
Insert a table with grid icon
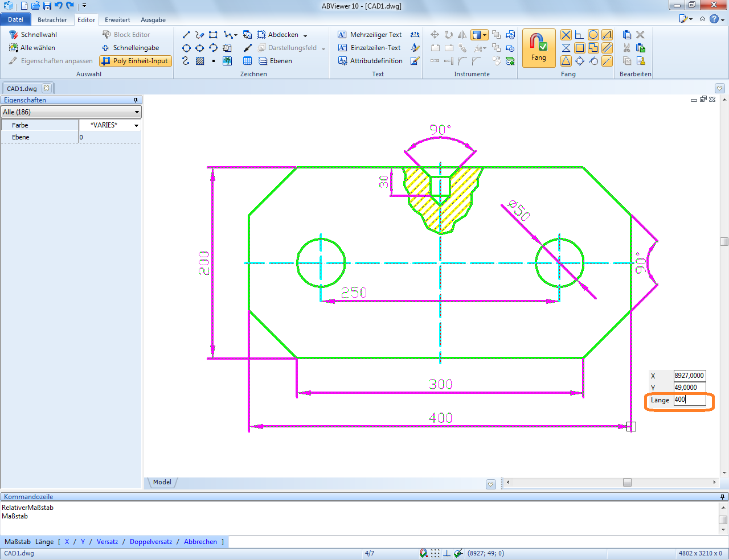coord(248,61)
